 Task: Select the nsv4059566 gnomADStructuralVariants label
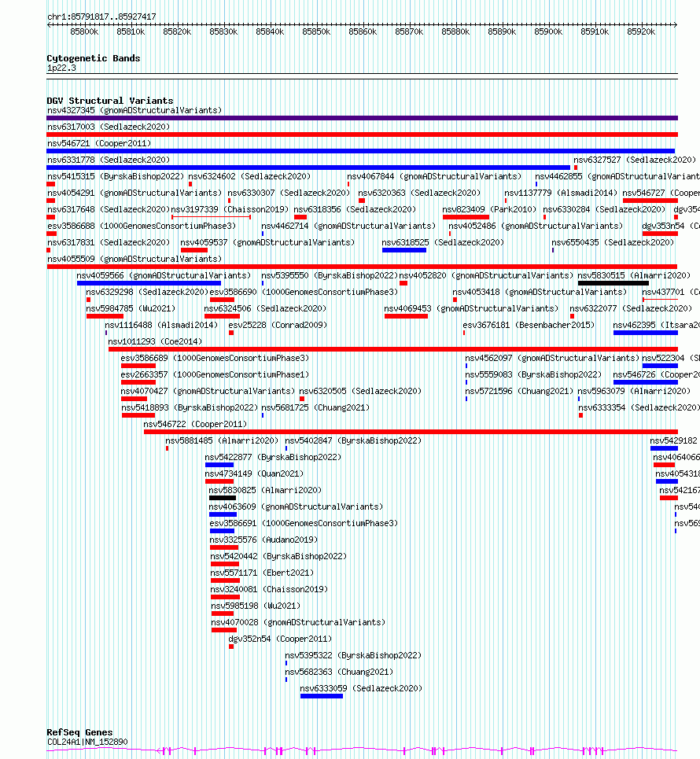(164, 275)
